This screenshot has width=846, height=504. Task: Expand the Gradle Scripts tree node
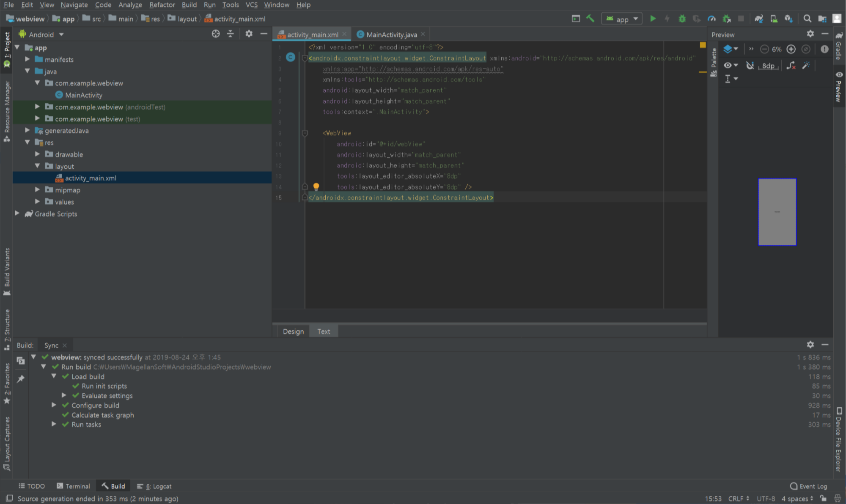[17, 214]
